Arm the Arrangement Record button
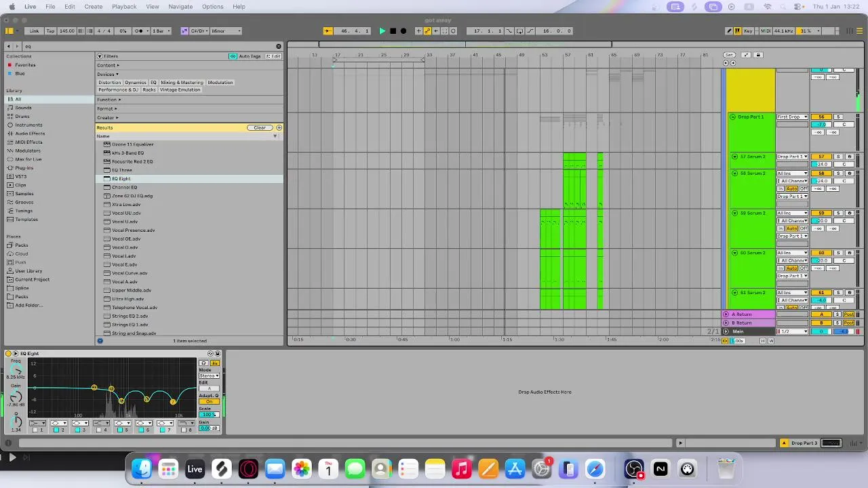Viewport: 868px width, 488px height. click(x=403, y=30)
